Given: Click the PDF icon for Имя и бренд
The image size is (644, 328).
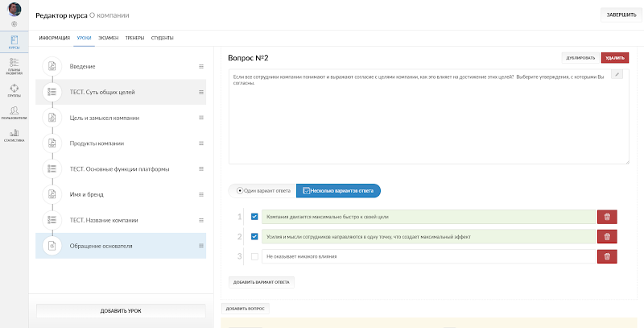Looking at the screenshot, I should tap(52, 194).
